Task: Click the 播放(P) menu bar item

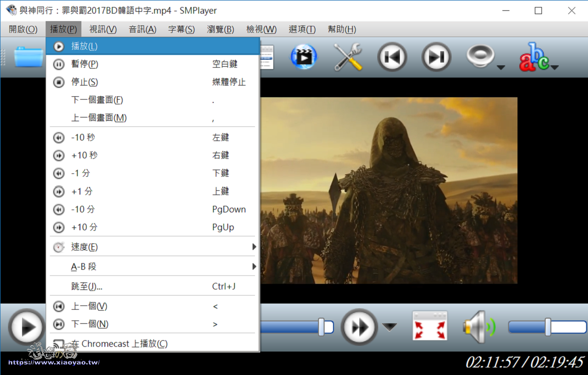Action: tap(64, 29)
